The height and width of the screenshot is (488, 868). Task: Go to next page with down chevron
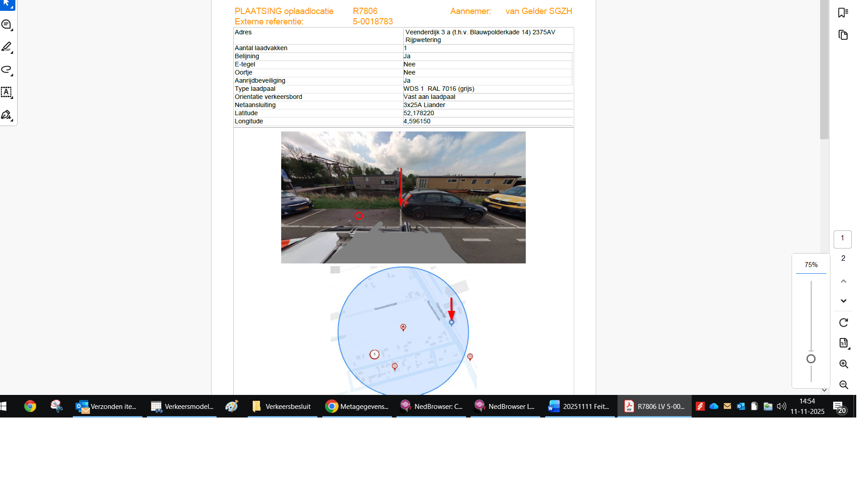843,301
